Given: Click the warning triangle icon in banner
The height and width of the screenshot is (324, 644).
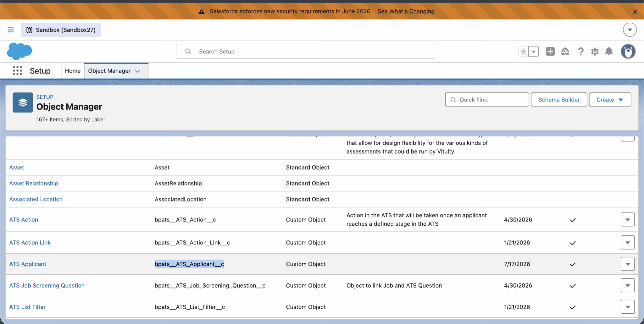Looking at the screenshot, I should point(202,12).
